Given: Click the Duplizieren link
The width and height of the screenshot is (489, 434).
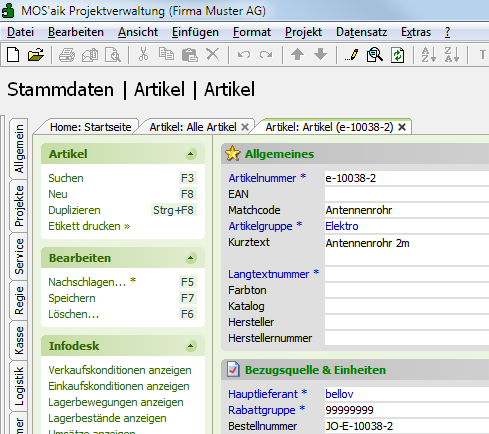Looking at the screenshot, I should pos(74,210).
